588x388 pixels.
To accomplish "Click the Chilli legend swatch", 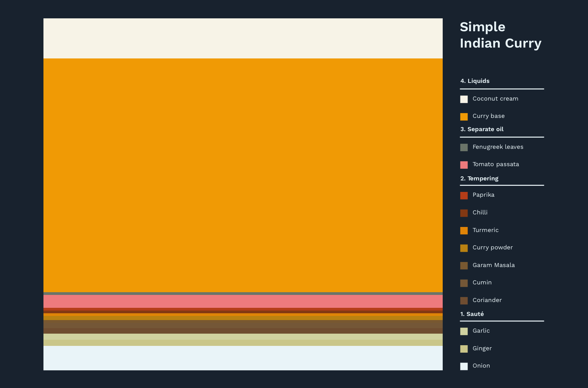I will tap(464, 213).
